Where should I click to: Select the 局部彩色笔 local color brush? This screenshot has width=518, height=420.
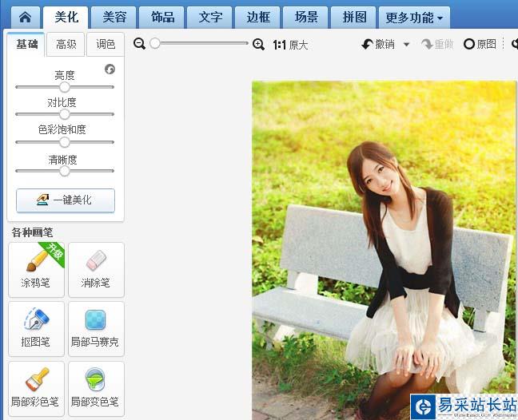[36, 389]
